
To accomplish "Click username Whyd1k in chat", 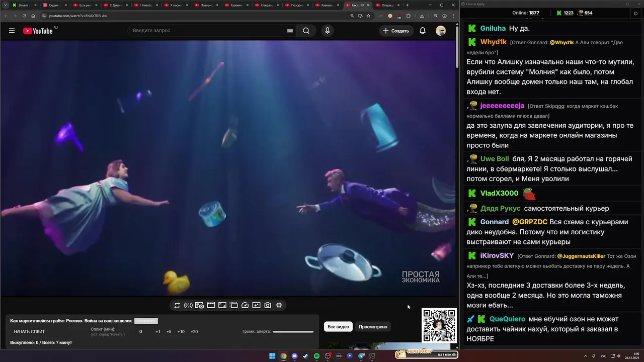I will point(494,42).
